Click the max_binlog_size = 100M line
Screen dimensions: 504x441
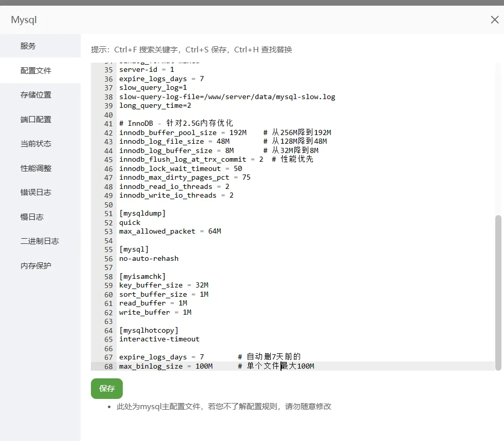[165, 366]
